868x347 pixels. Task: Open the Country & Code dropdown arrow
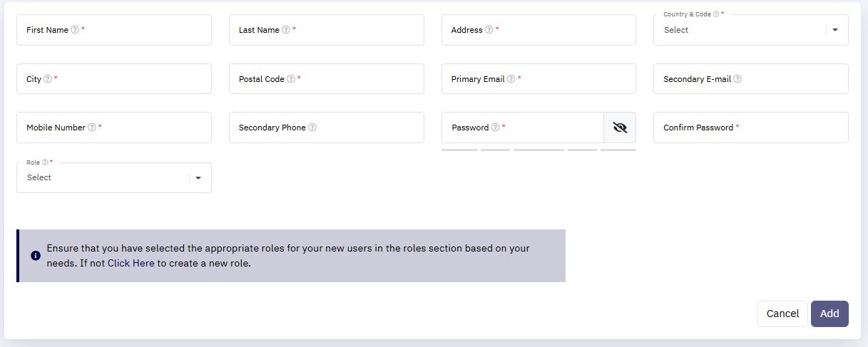click(x=835, y=30)
